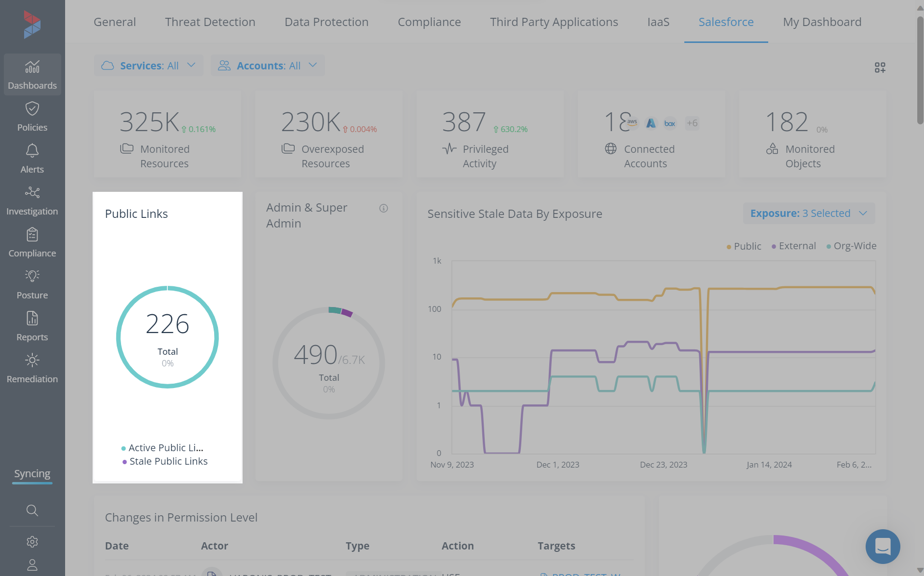Viewport: 924px width, 576px height.
Task: Click the Box account icon
Action: point(670,123)
